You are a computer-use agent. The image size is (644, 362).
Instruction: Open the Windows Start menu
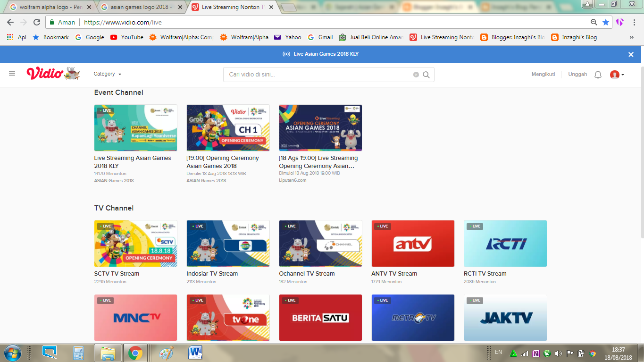pos(12,353)
